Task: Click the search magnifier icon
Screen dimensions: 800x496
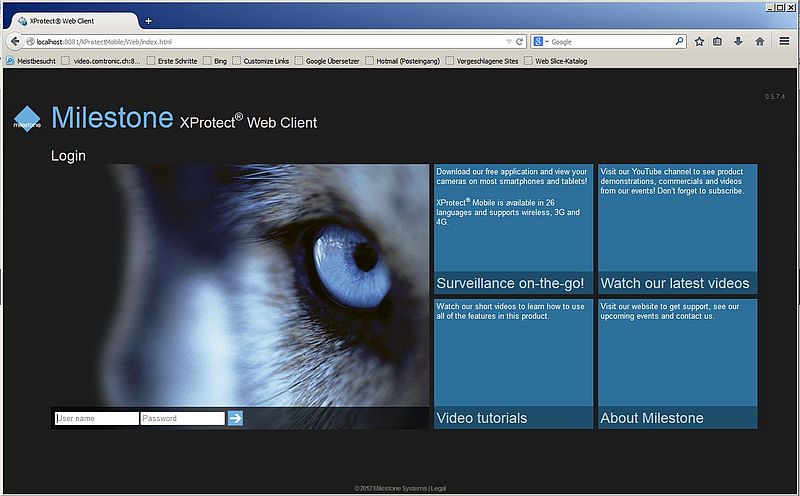Action: tap(679, 41)
